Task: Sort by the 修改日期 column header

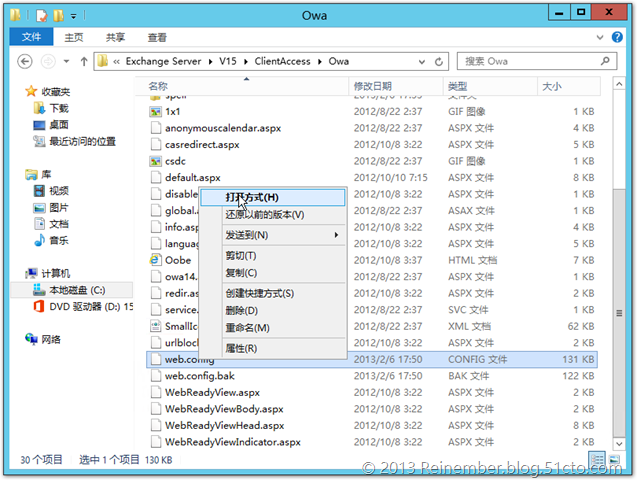Action: coord(373,87)
